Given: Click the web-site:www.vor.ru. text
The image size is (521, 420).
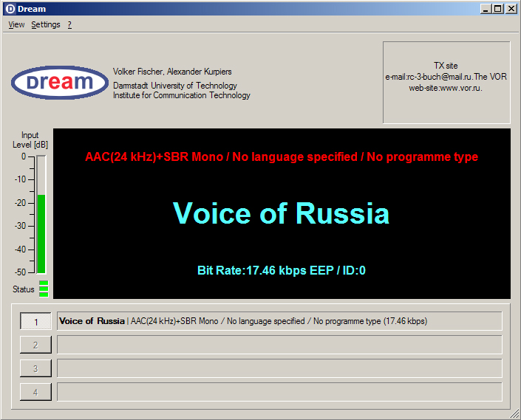Looking at the screenshot, I should [x=446, y=88].
